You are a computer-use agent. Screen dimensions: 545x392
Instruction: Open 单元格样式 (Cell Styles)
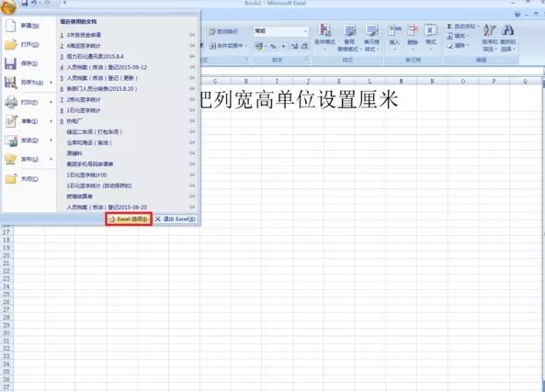(x=371, y=37)
